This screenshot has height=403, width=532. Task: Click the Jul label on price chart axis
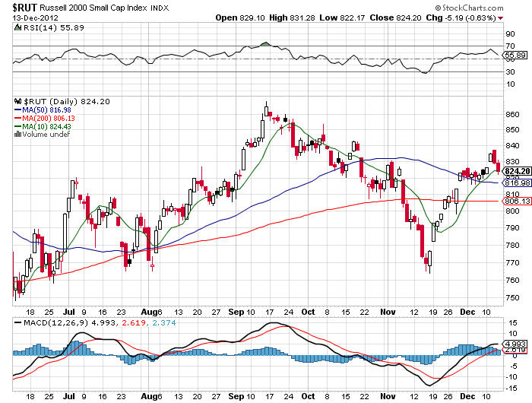pos(69,312)
